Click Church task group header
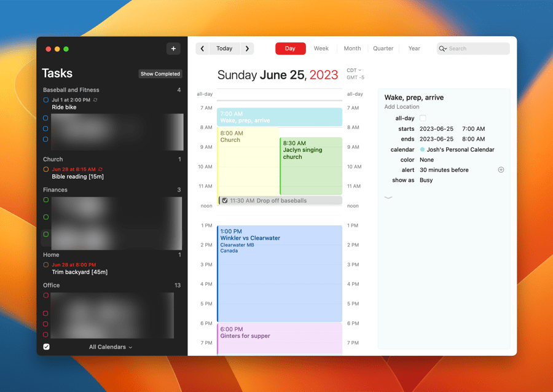The height and width of the screenshot is (392, 553). pos(53,159)
